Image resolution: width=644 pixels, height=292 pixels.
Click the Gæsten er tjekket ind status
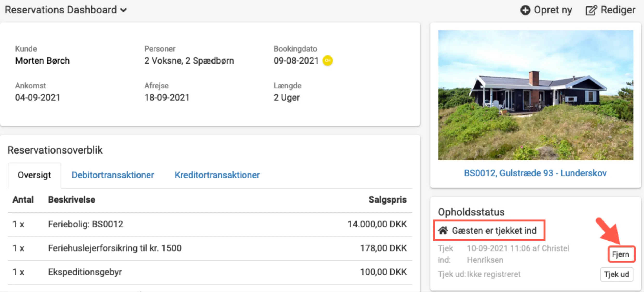494,230
